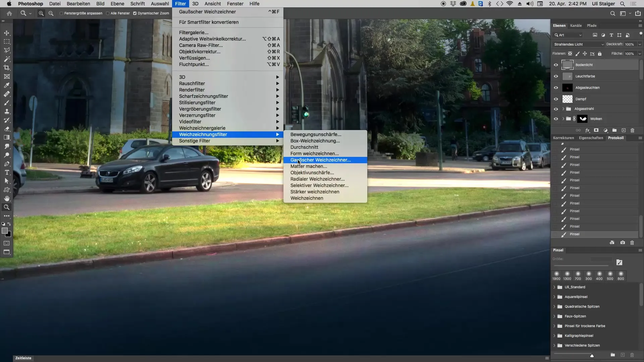This screenshot has height=362, width=644.
Task: Create new adjustment layer icon
Action: click(605, 130)
